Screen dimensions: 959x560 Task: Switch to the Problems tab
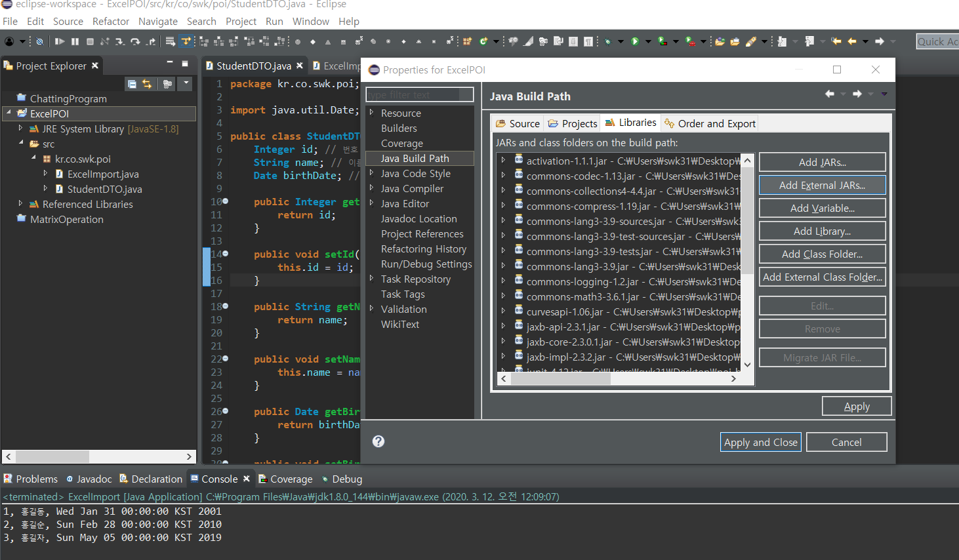point(31,479)
